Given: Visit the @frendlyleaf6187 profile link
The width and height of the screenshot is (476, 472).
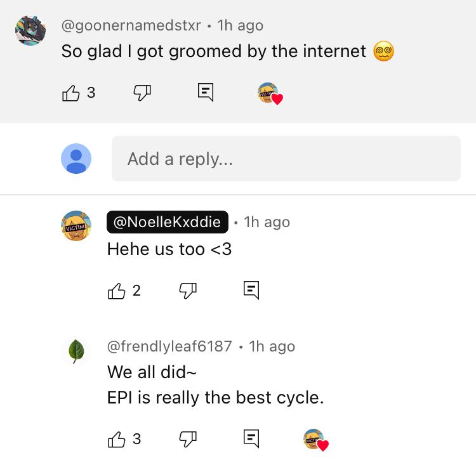Looking at the screenshot, I should [169, 346].
